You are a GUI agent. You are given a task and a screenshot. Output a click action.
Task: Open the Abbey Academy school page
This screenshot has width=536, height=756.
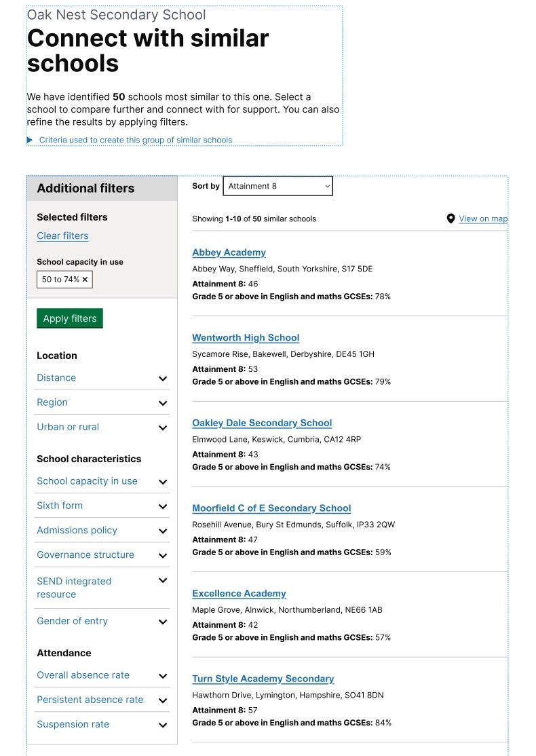coord(229,252)
